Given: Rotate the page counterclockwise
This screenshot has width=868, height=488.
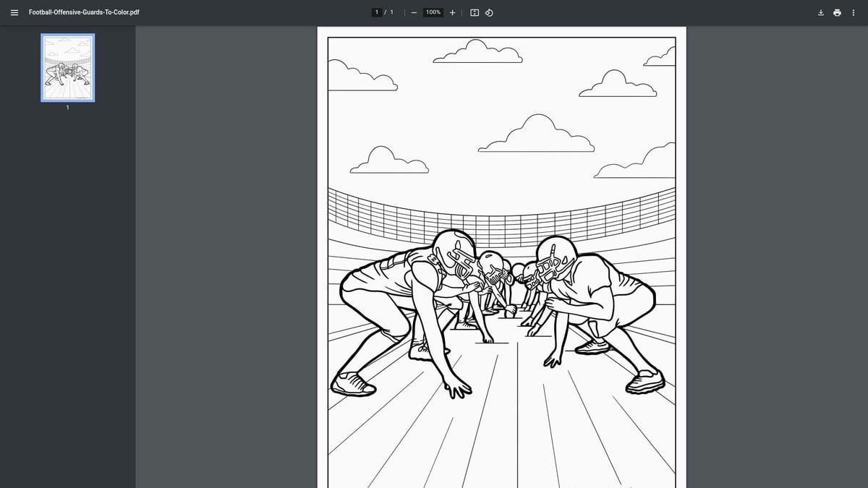Looking at the screenshot, I should (489, 12).
